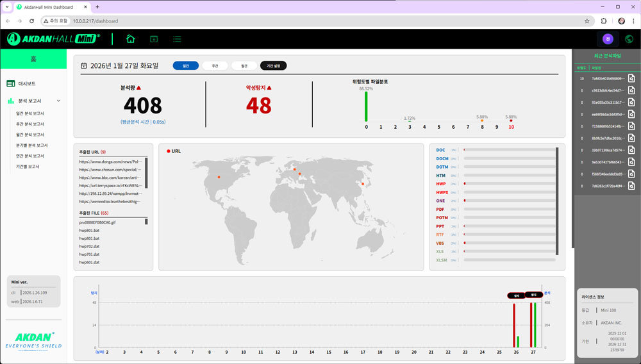
Task: Open the list view icon in header
Action: [177, 39]
